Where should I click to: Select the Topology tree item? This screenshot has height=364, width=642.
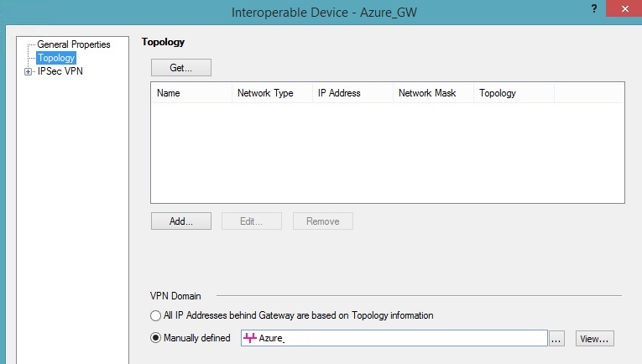click(56, 58)
